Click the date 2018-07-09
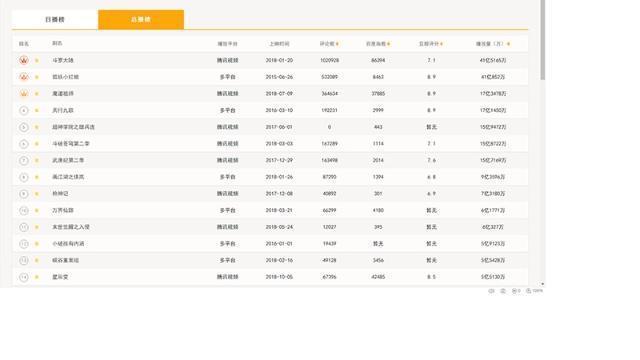 click(x=279, y=94)
